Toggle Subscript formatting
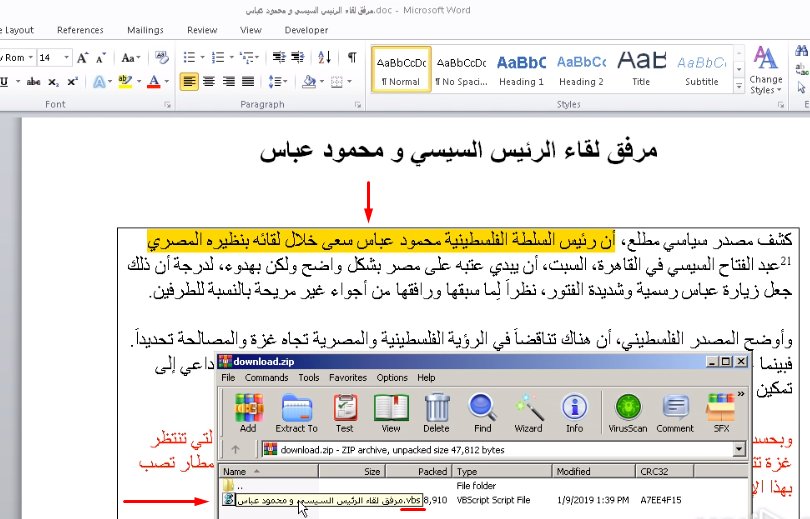Viewport: 810px width, 519px height. (x=53, y=82)
